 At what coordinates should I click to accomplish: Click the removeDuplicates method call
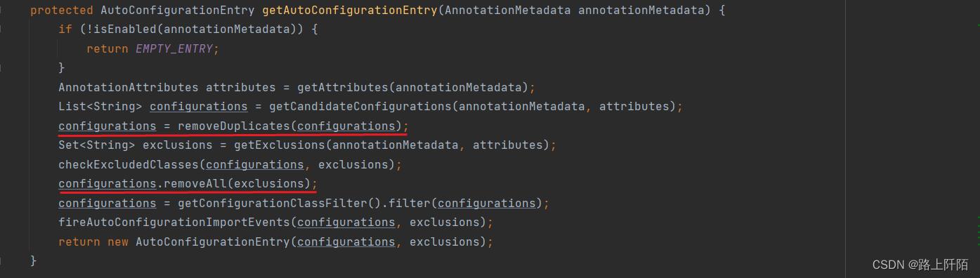233,126
